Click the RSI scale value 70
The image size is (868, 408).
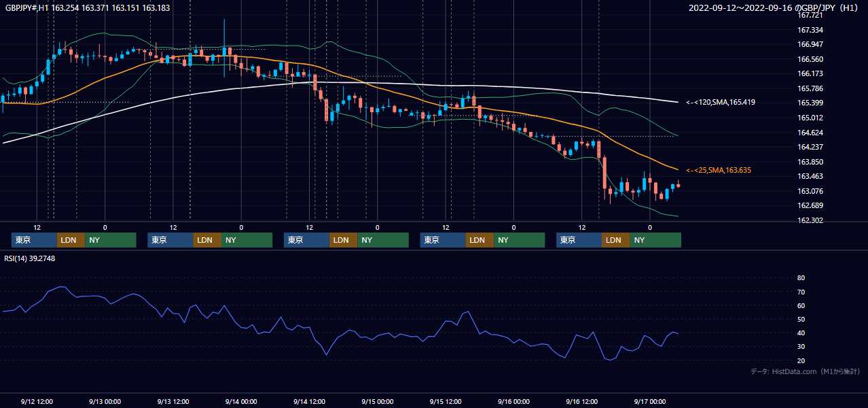click(x=801, y=292)
